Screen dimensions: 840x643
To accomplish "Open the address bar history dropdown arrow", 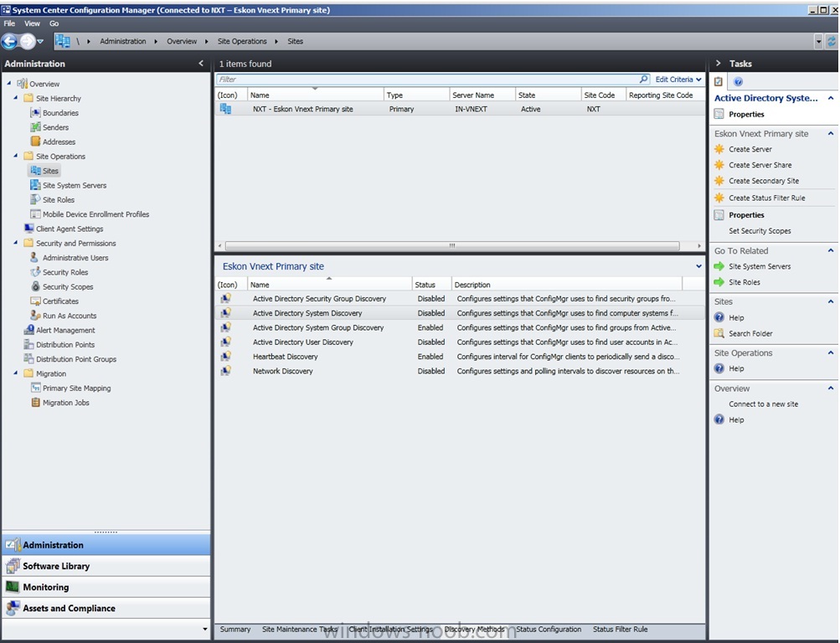I will pyautogui.click(x=818, y=41).
